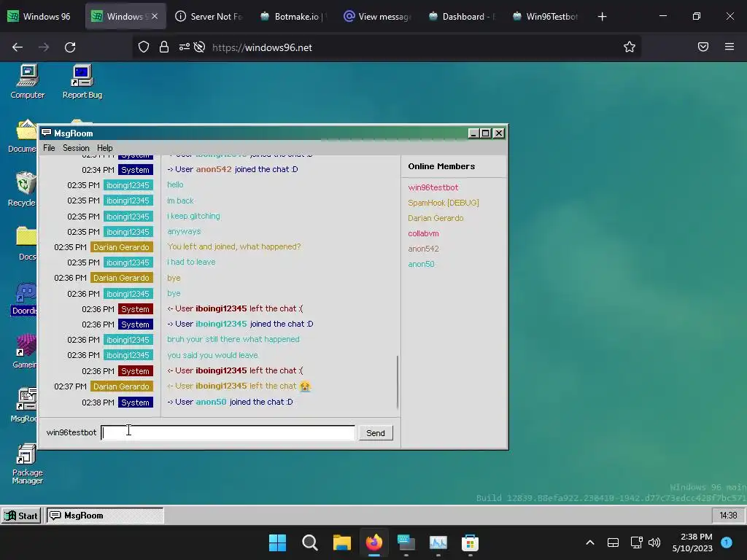
Task: Switch to the View message tab
Action: (377, 17)
